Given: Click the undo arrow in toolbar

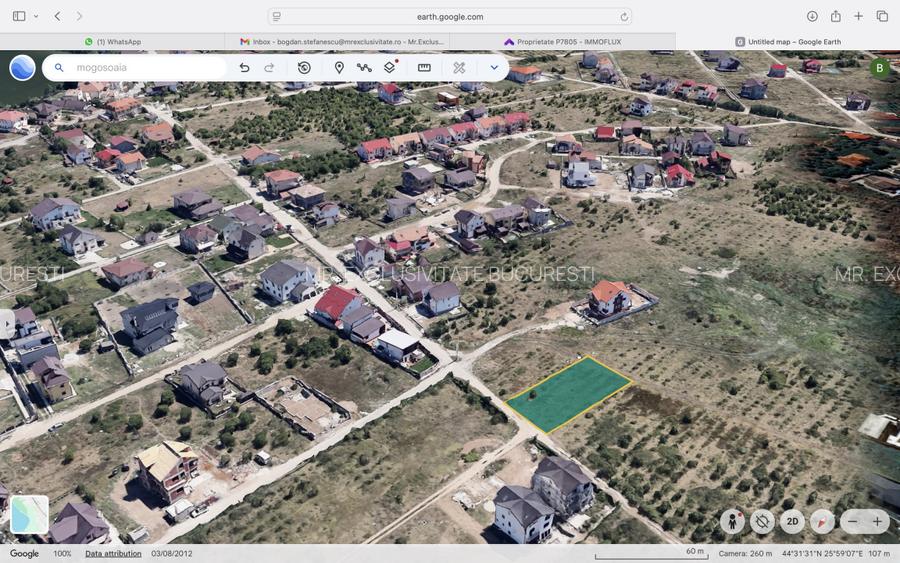Looking at the screenshot, I should tap(244, 68).
